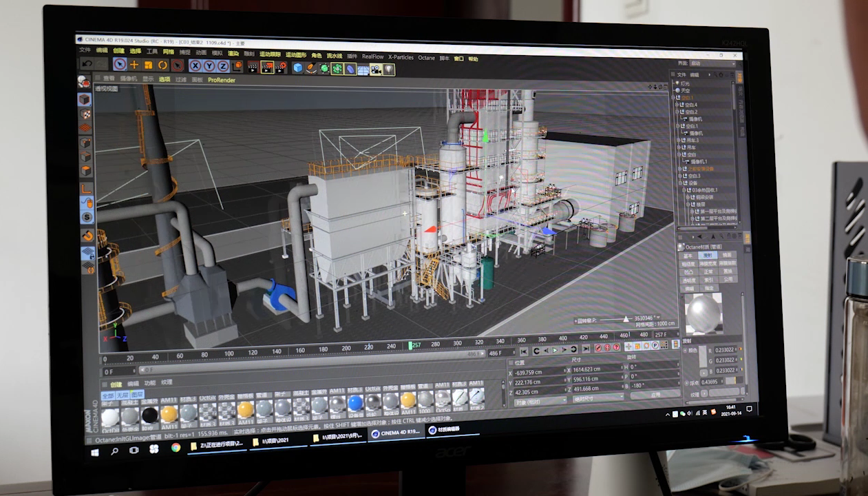Show 全部 materials filter
The image size is (868, 496).
tap(108, 395)
